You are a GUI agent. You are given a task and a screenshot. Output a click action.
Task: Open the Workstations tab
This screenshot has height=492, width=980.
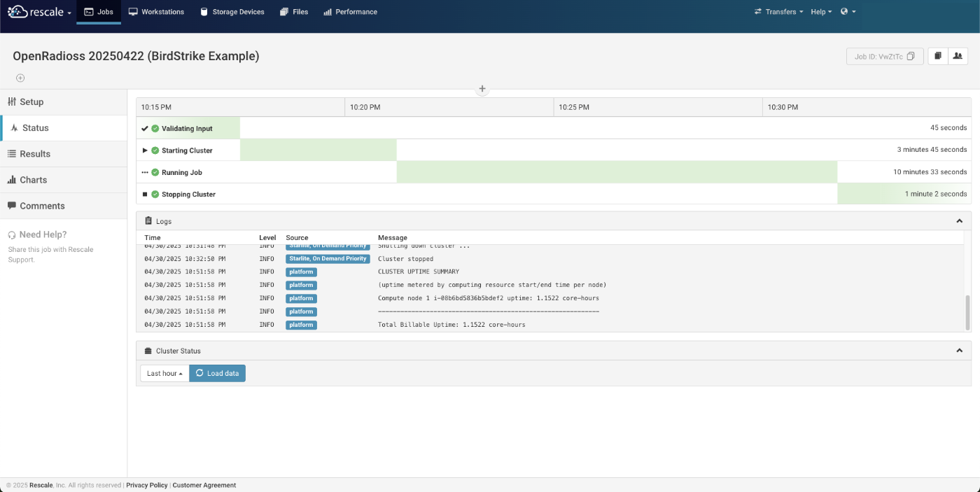[156, 12]
